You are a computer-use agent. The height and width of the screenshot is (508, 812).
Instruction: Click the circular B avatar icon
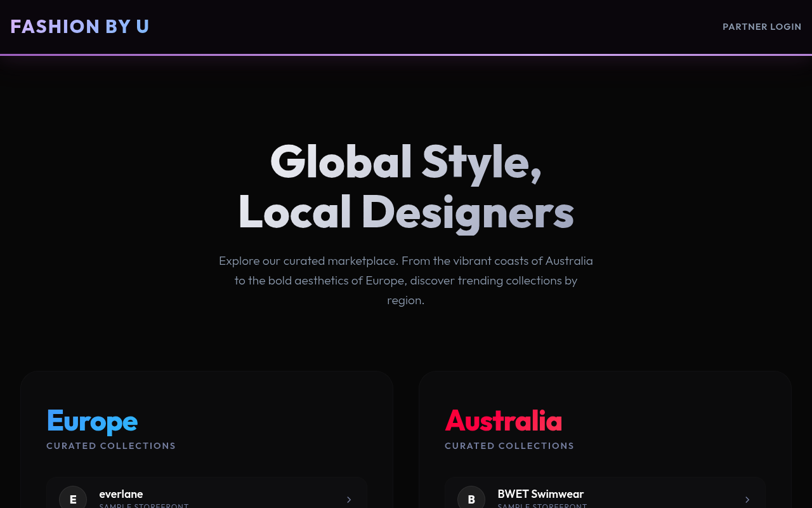(471, 498)
